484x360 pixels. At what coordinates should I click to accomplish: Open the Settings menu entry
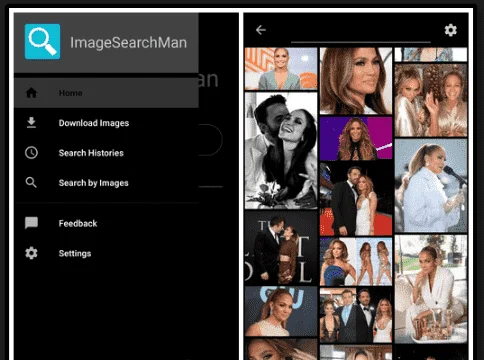coord(106,253)
